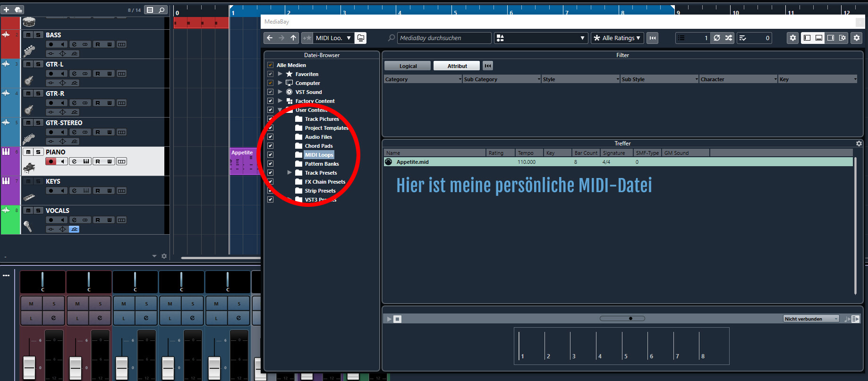Expand the Computer tree node

280,83
